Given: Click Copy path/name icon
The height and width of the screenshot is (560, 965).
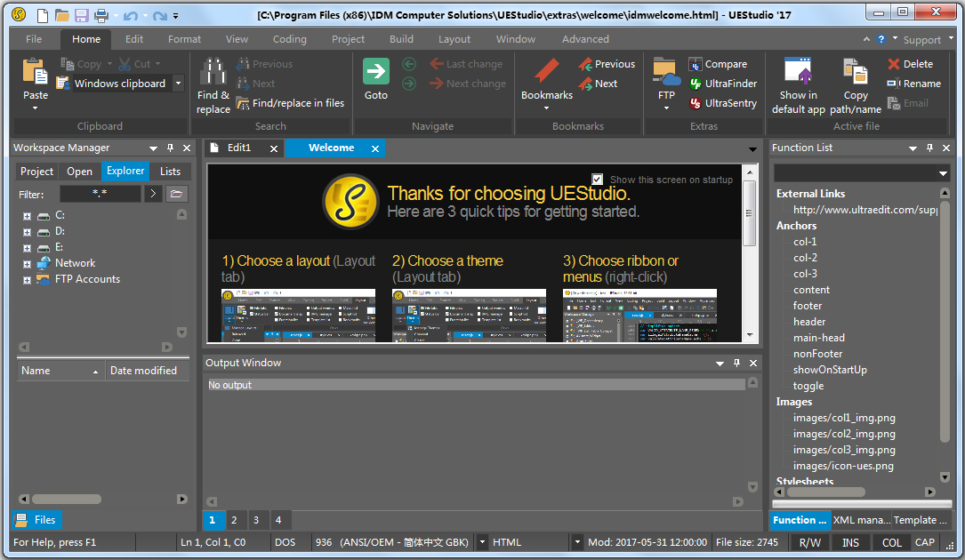Looking at the screenshot, I should pyautogui.click(x=856, y=71).
